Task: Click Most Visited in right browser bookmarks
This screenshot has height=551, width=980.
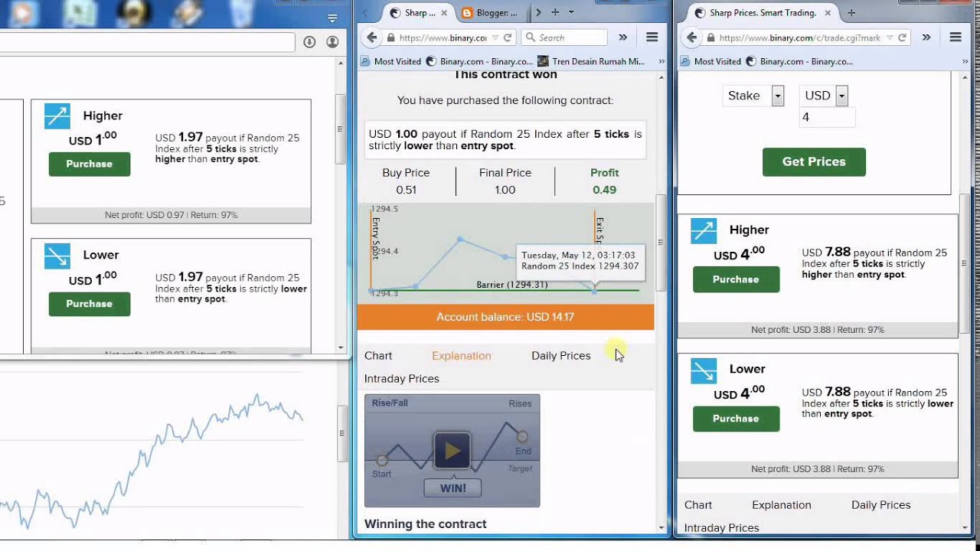Action: pos(710,61)
